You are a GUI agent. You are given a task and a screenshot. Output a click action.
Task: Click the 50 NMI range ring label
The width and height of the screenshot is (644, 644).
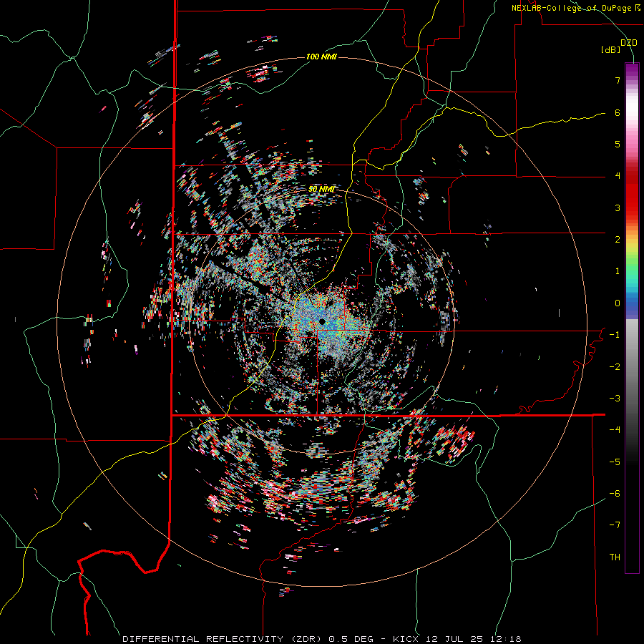pos(321,189)
